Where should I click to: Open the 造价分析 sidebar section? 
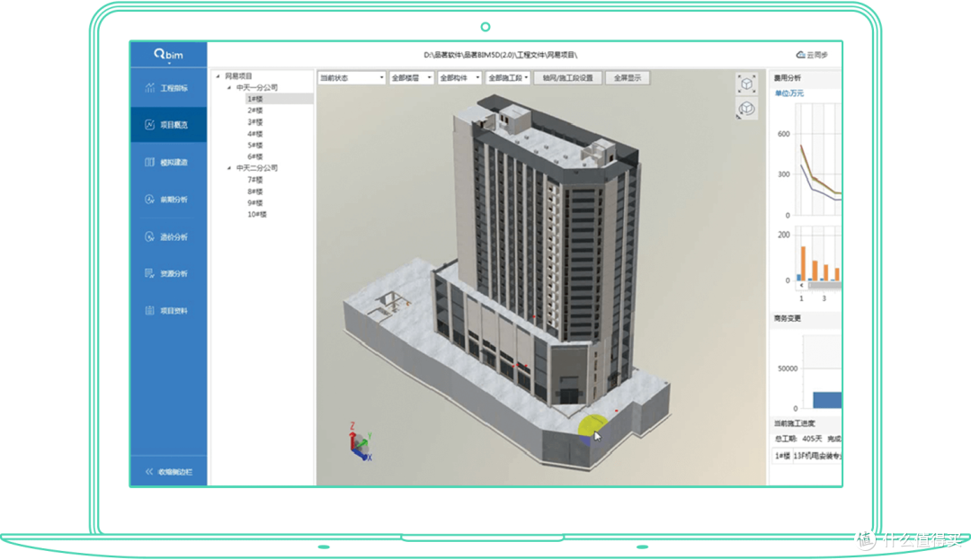coord(168,237)
